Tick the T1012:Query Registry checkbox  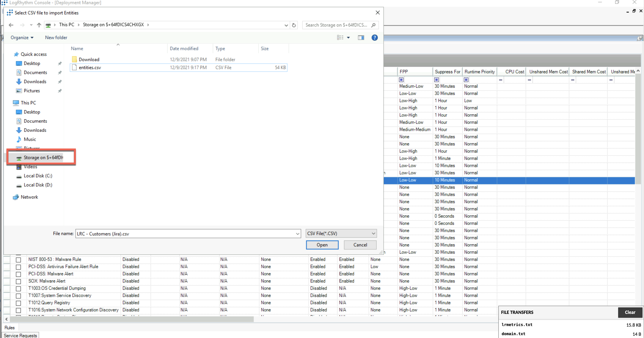[x=18, y=303]
